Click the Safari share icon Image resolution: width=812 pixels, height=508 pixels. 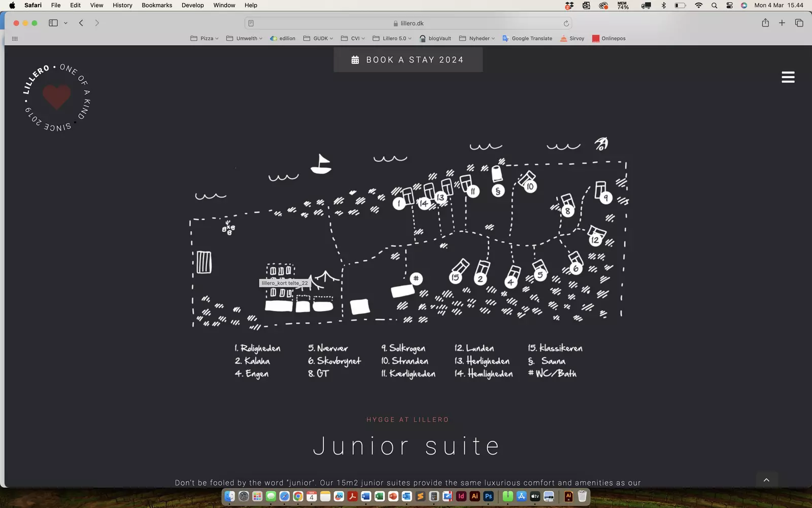point(765,23)
